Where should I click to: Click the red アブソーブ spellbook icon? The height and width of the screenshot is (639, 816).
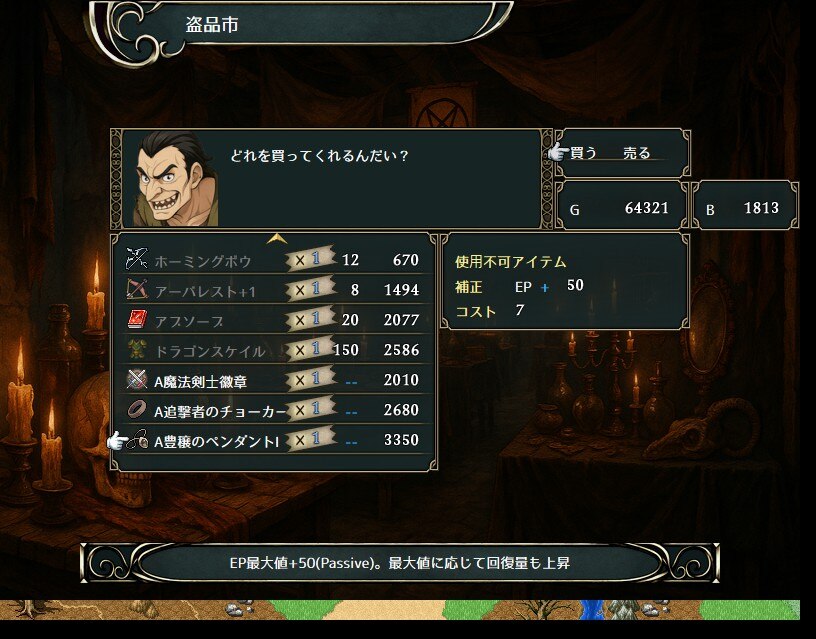click(x=136, y=320)
